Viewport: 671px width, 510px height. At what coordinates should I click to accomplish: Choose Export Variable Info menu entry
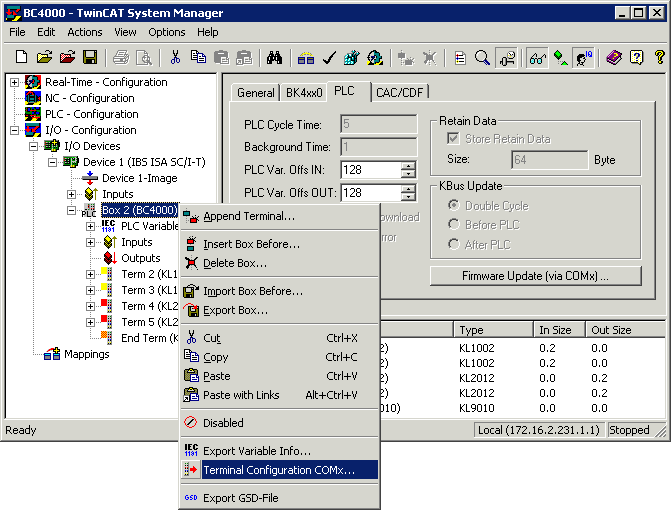[x=280, y=451]
